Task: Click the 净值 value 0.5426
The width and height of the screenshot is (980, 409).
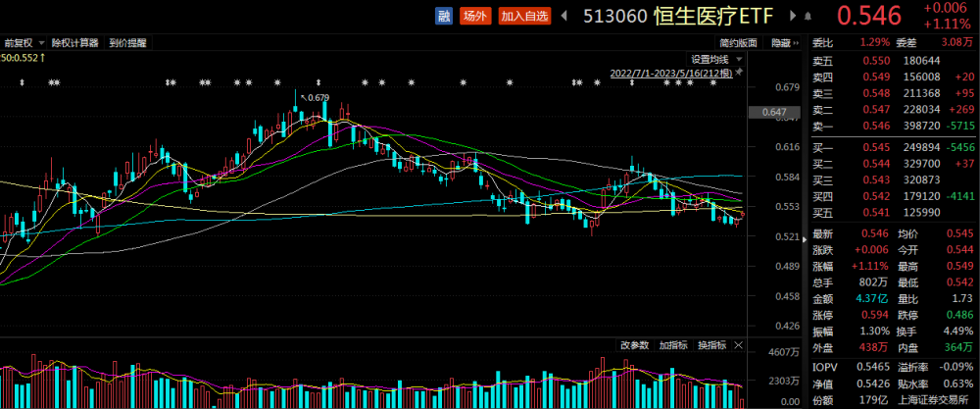Action: tap(871, 383)
